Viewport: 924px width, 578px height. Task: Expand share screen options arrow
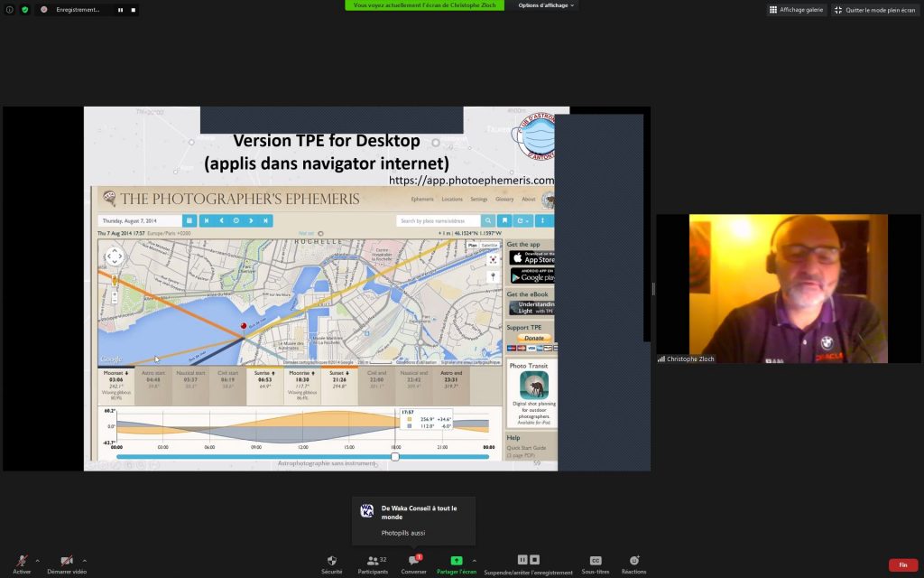pyautogui.click(x=475, y=560)
